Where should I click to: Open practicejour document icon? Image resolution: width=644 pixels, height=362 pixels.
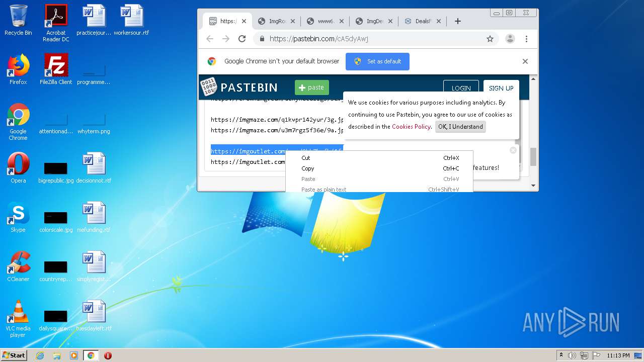click(94, 20)
